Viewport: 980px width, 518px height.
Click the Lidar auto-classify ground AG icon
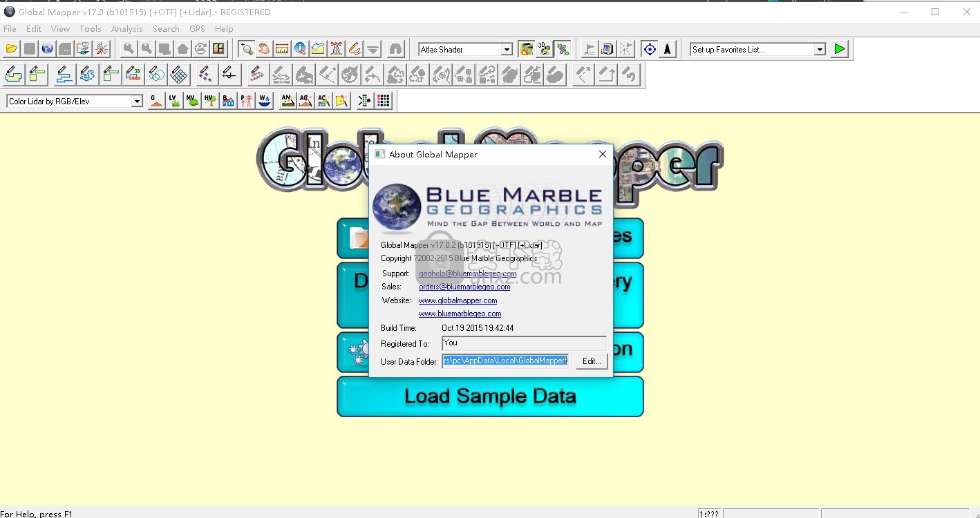(x=305, y=102)
